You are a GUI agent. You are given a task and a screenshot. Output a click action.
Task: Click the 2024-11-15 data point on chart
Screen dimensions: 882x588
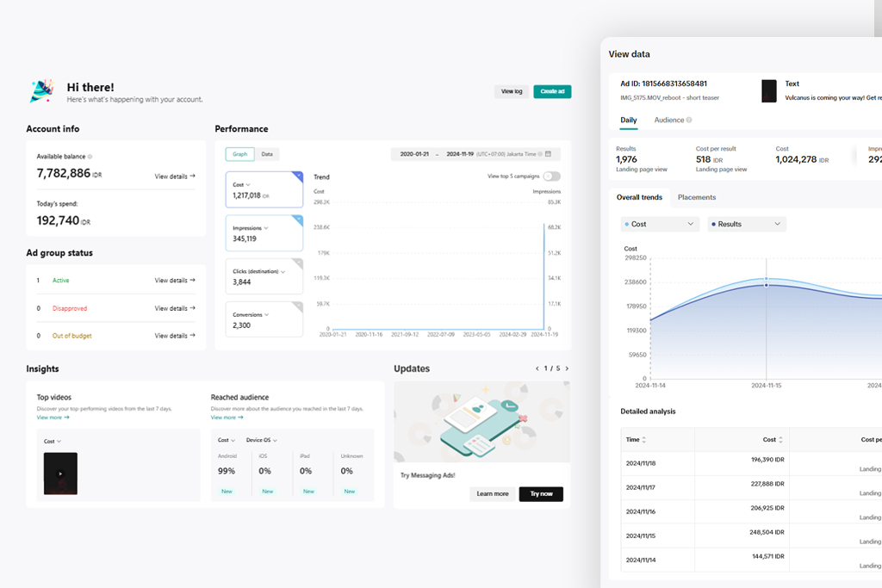click(x=766, y=284)
